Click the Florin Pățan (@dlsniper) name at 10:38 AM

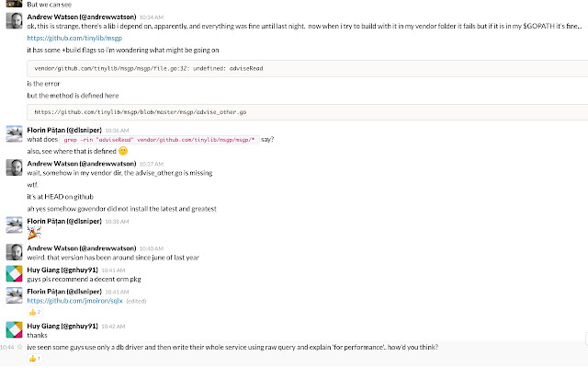tap(64, 221)
